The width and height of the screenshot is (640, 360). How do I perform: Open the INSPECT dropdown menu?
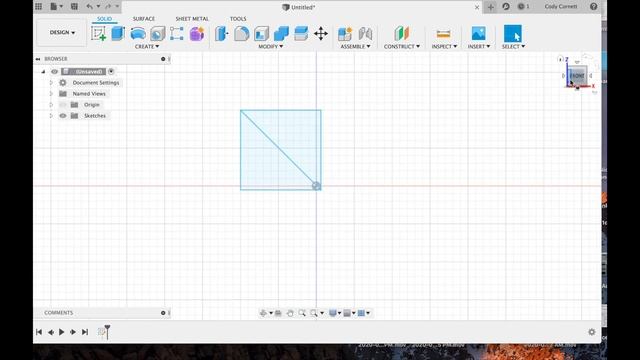tap(444, 47)
